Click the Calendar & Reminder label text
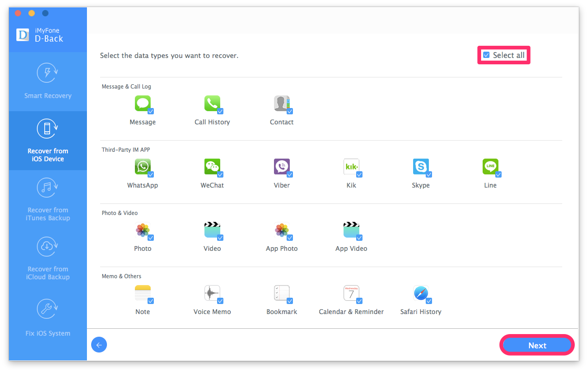 click(351, 311)
